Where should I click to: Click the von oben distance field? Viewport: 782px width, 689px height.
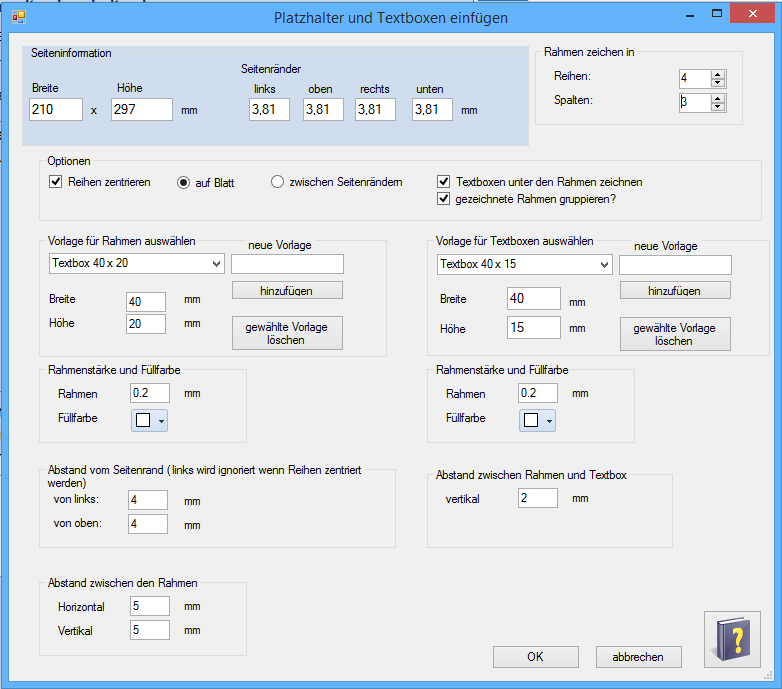148,523
